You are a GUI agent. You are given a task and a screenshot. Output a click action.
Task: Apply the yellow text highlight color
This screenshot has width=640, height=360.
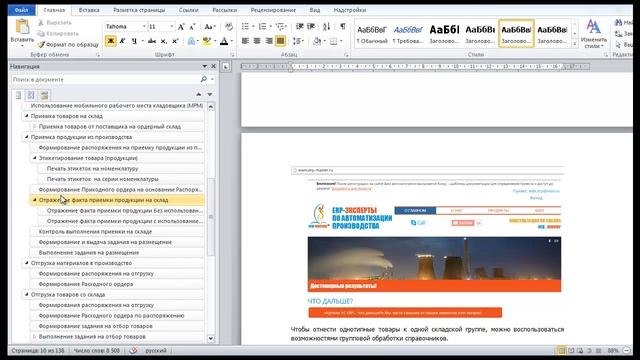(207, 41)
